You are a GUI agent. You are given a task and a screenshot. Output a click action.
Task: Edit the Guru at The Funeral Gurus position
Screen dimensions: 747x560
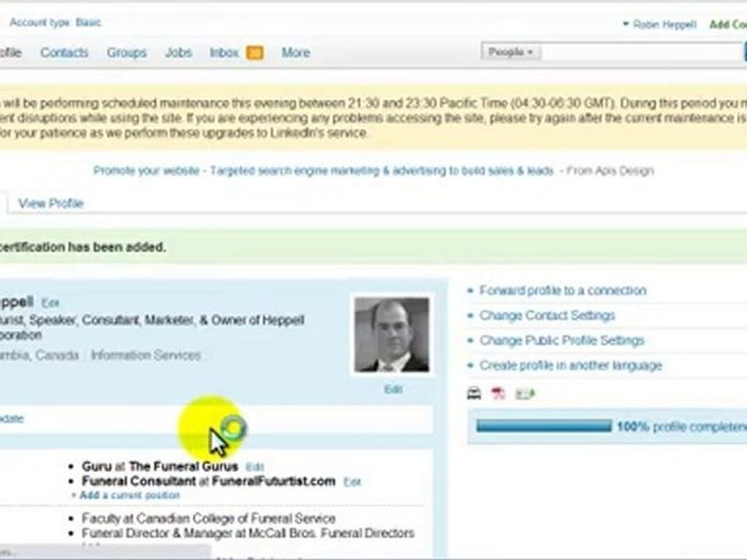tap(255, 467)
